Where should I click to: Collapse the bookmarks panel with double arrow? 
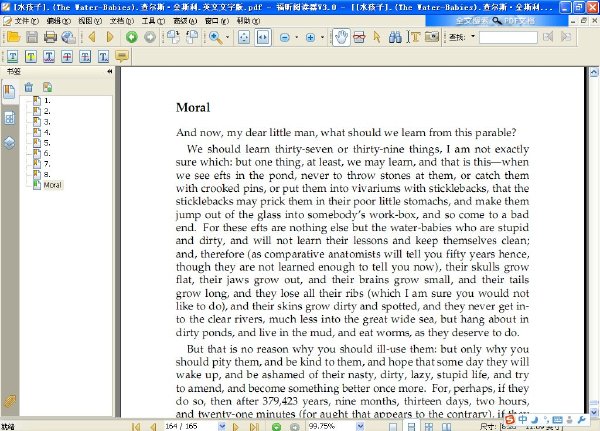click(x=110, y=71)
